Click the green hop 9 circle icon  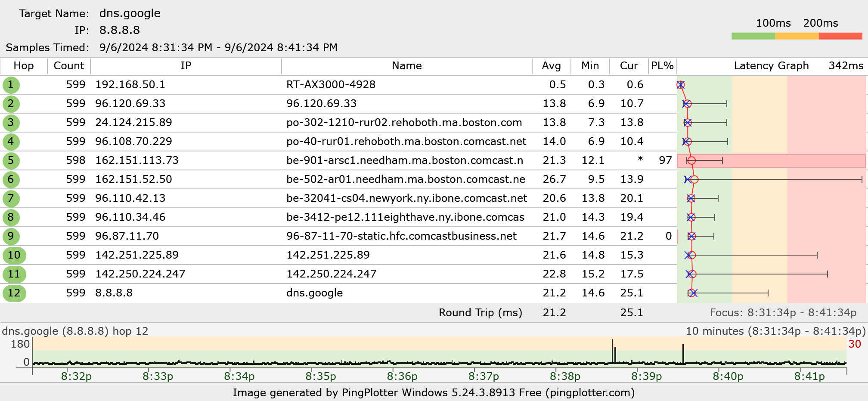pos(11,236)
